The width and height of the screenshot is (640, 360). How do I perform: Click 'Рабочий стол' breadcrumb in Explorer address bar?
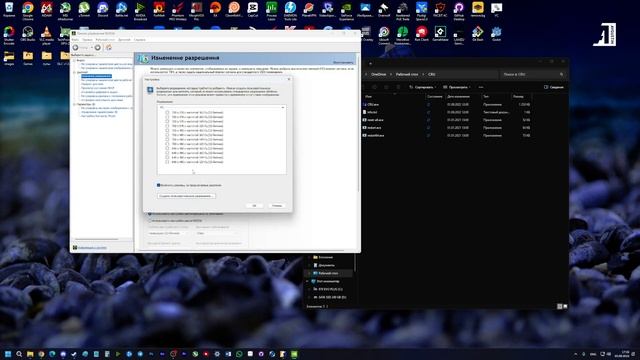pyautogui.click(x=407, y=74)
